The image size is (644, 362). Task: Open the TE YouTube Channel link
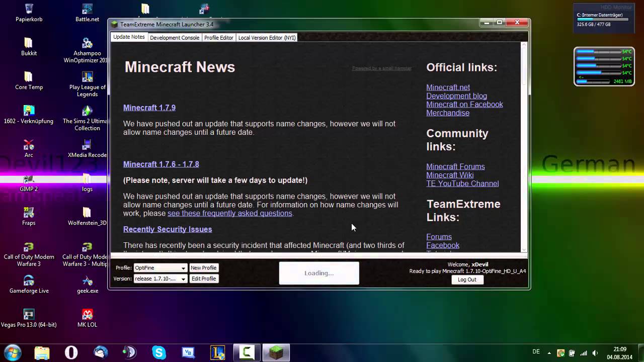[x=462, y=184]
